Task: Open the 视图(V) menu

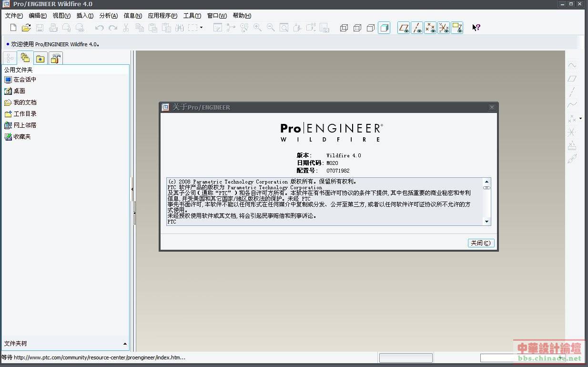Action: pos(61,16)
